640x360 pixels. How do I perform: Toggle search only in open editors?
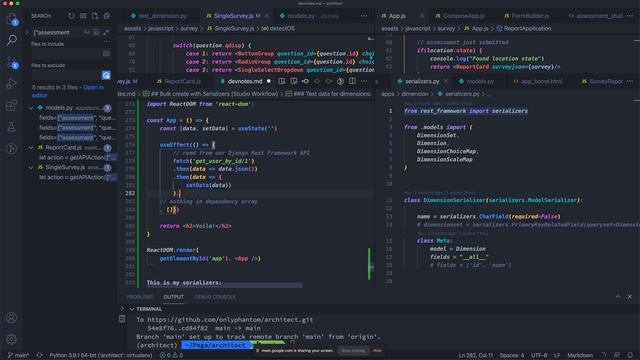106,53
